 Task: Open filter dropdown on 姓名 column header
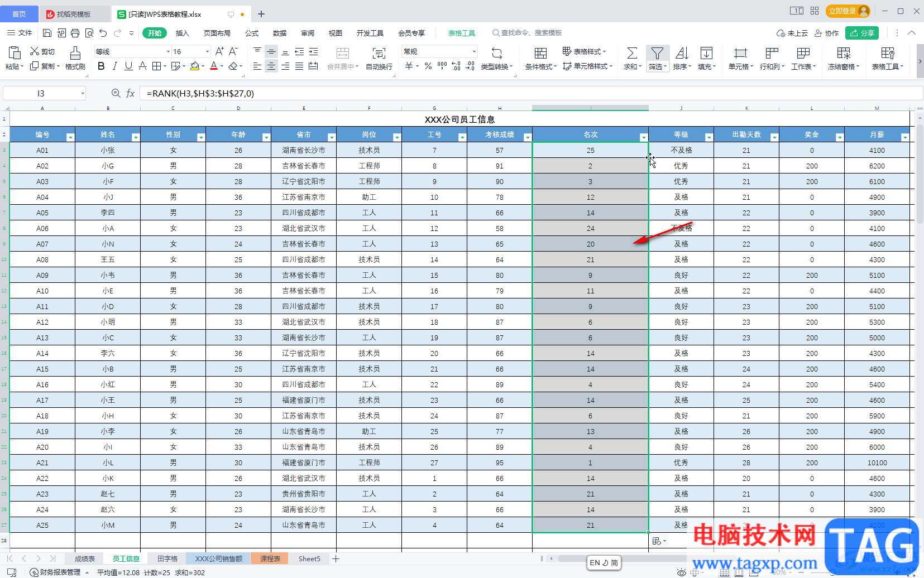(x=135, y=137)
